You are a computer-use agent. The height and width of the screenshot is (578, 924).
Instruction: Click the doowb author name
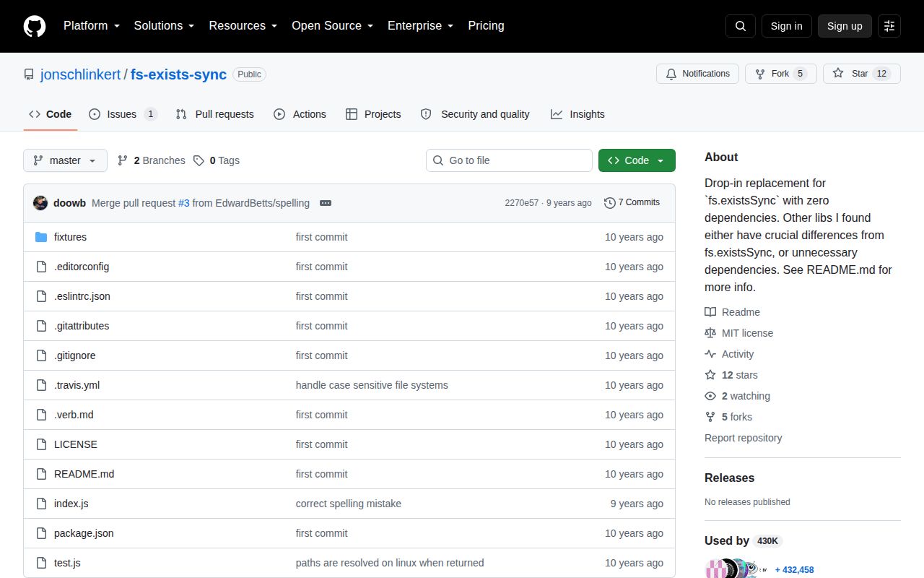tap(69, 203)
